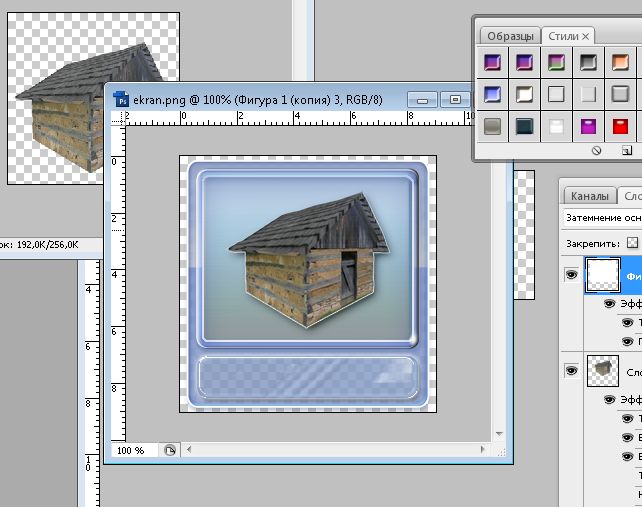Restore the ekran.png document window size
Viewport: 642px width, 507px height.
click(x=456, y=100)
